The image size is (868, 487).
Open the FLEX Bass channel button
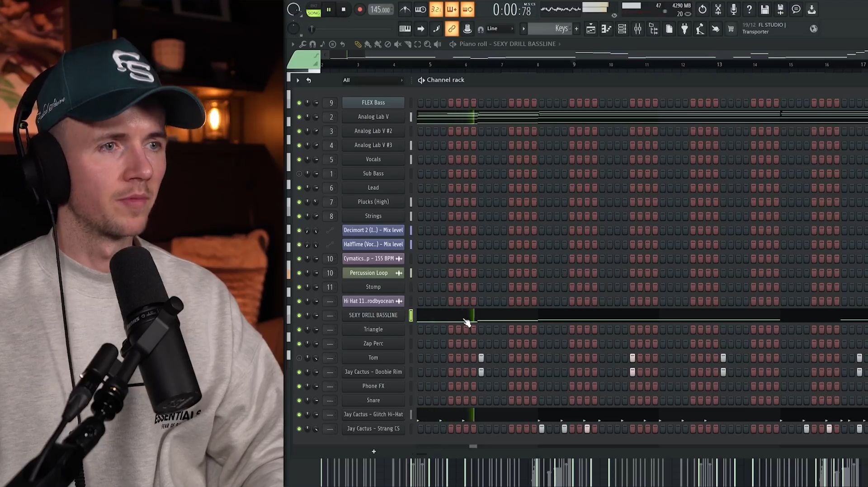click(373, 103)
